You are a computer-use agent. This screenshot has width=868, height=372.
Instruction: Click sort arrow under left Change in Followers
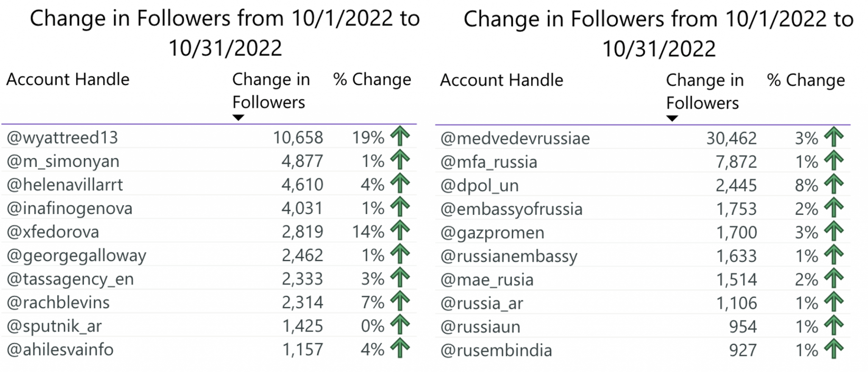coord(238,117)
